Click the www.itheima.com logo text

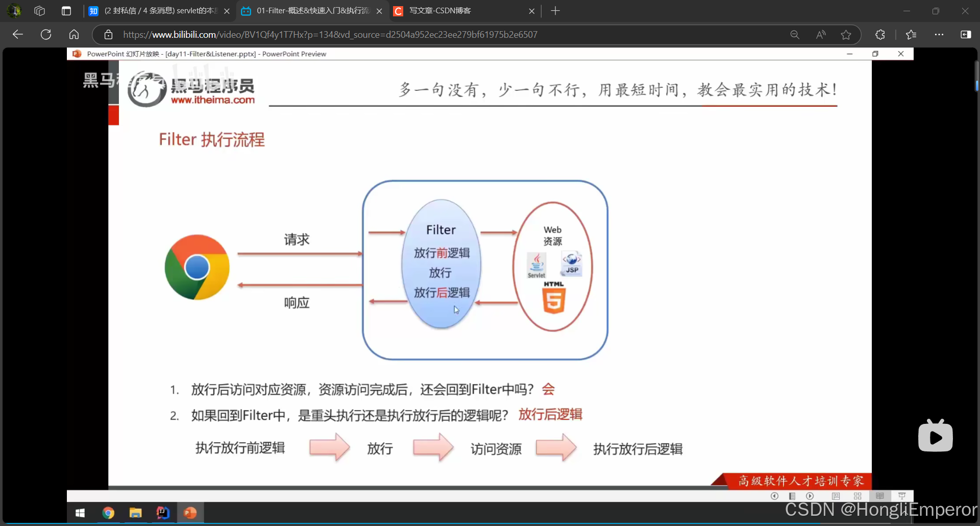[x=213, y=100]
